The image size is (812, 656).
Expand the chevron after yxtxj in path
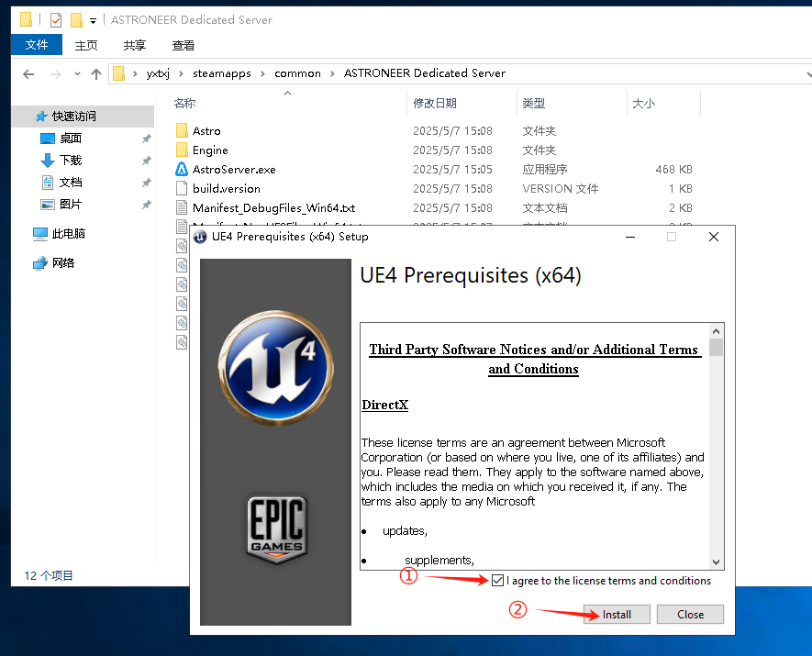(181, 73)
